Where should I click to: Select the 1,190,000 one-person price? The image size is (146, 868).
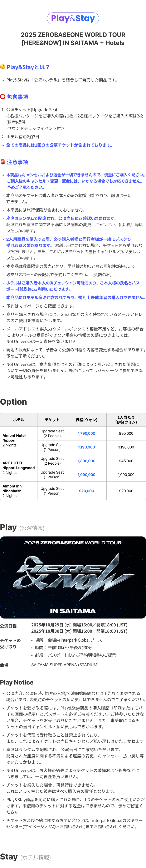(86, 447)
